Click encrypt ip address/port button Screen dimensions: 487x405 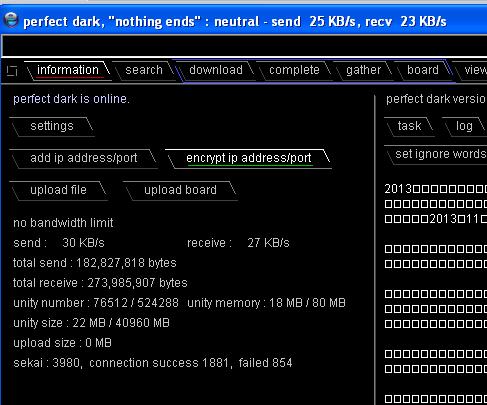coord(249,158)
